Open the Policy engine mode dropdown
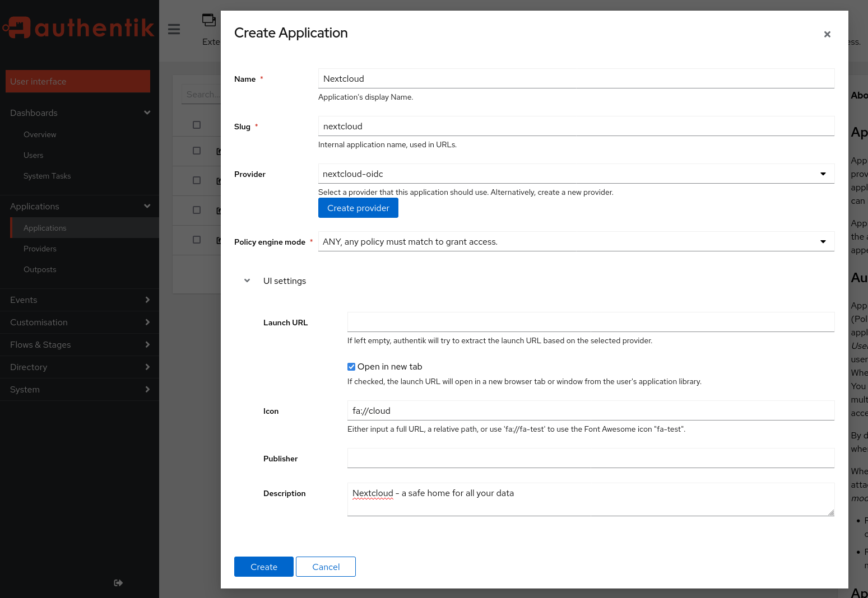Viewport: 868px width, 598px height. (x=575, y=241)
